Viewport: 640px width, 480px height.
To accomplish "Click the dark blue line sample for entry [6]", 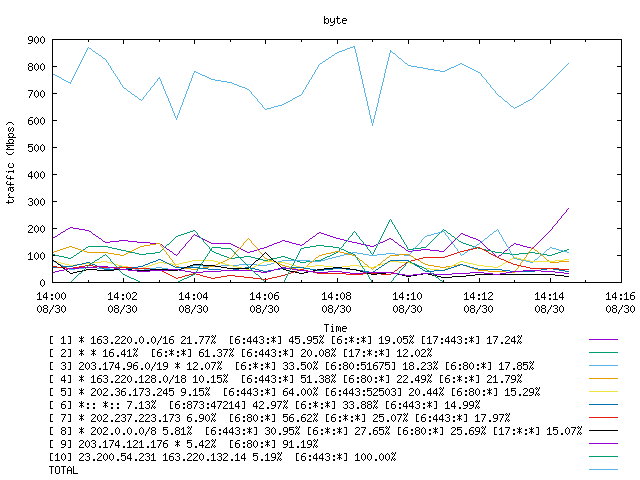I will click(x=603, y=405).
